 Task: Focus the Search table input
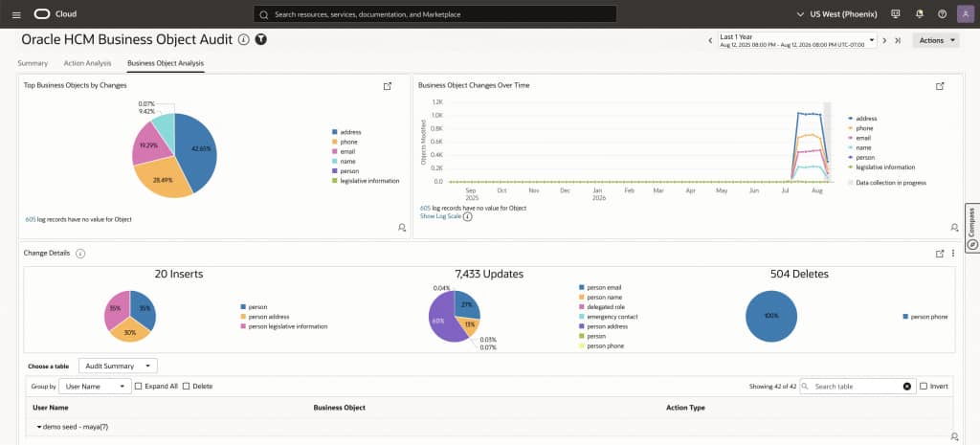point(857,387)
